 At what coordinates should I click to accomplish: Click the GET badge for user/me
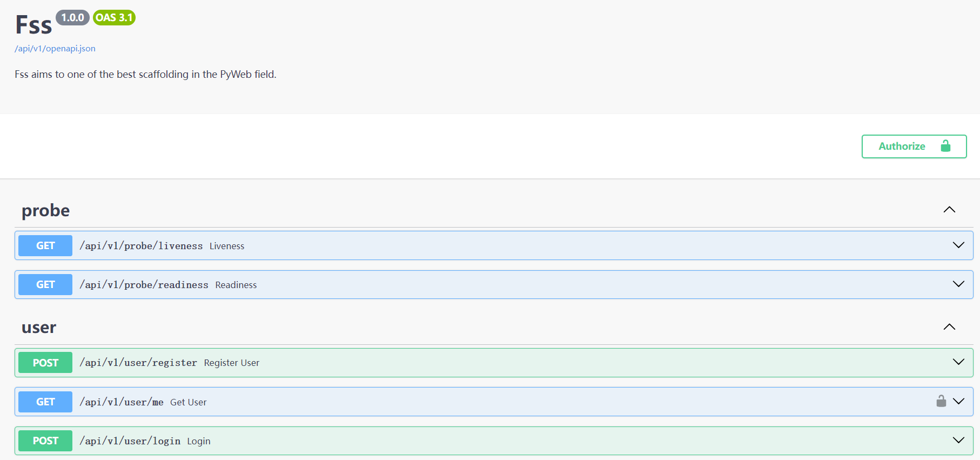45,402
